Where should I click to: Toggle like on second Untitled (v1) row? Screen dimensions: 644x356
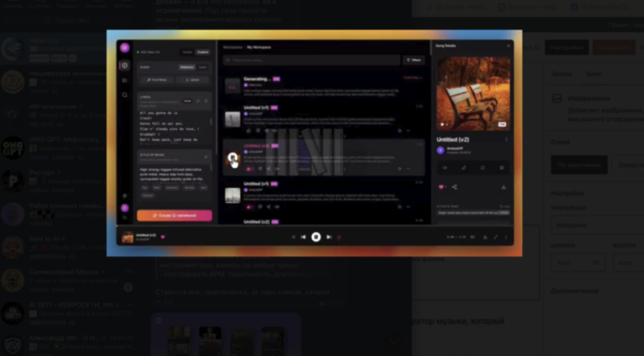[248, 207]
